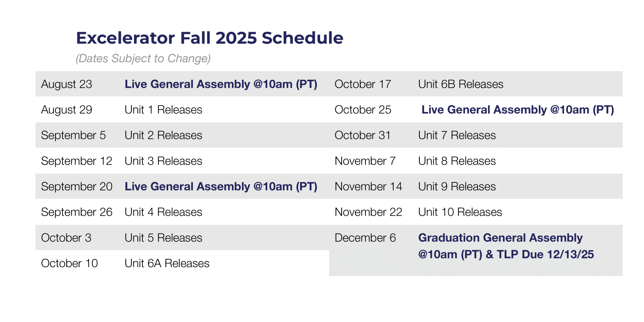Click Unit 10 Releases entry
Image resolution: width=644 pixels, height=322 pixels.
(460, 212)
